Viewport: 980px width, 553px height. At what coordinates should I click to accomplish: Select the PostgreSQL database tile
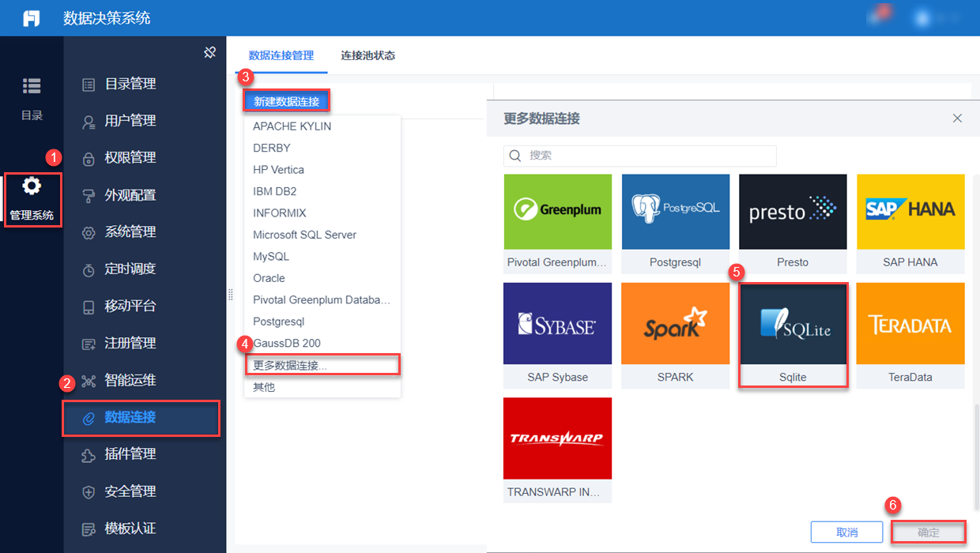pyautogui.click(x=675, y=224)
